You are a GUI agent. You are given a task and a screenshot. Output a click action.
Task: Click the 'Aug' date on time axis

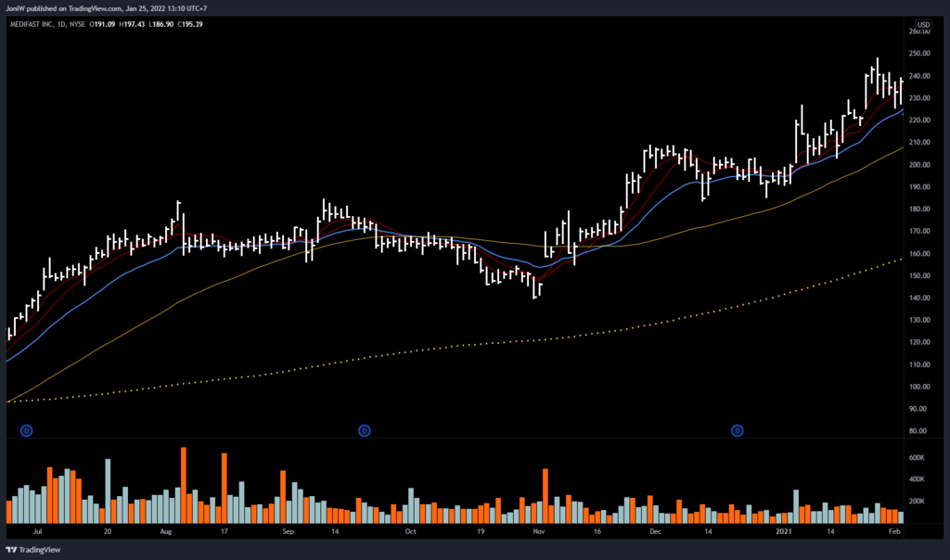[166, 533]
